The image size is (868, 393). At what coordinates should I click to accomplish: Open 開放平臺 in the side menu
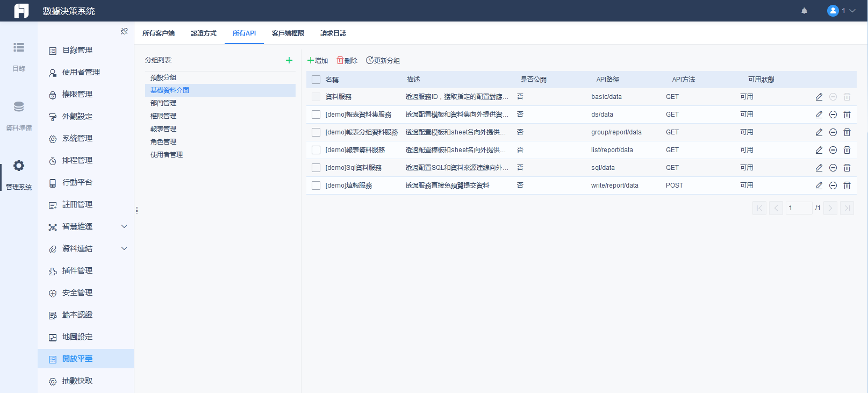pyautogui.click(x=86, y=359)
